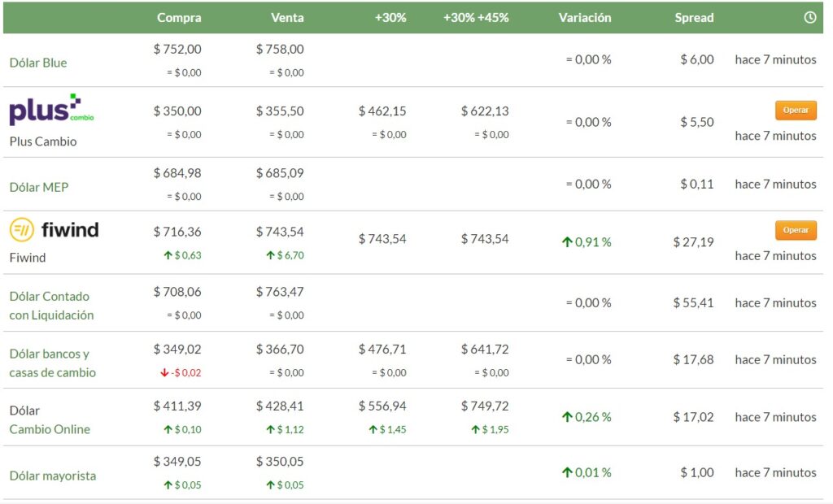Open the Dólar MEP link
Viewport: 833px width, 504px height.
pos(39,187)
